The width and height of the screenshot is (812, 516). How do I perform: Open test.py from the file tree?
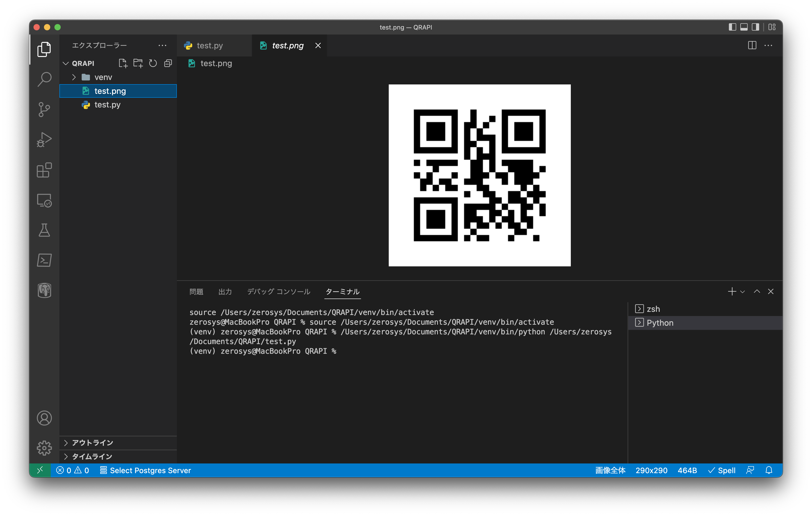(x=118, y=105)
